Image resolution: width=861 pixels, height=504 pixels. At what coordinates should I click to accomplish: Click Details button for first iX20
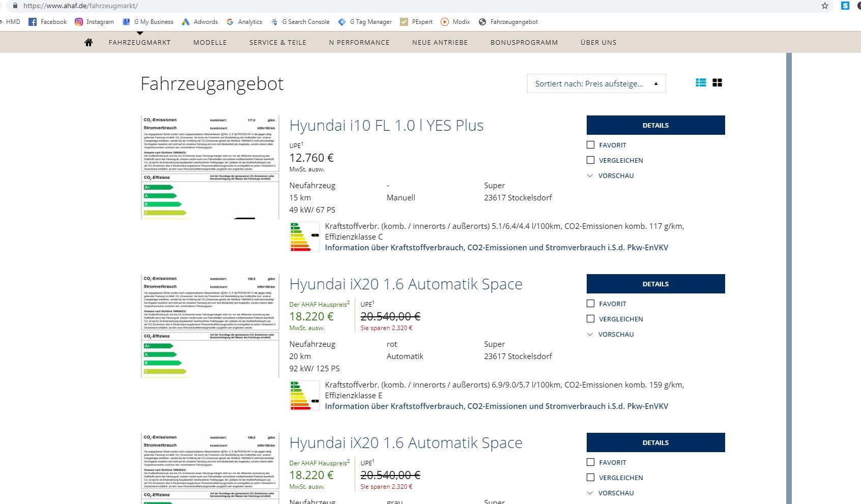[x=655, y=284]
